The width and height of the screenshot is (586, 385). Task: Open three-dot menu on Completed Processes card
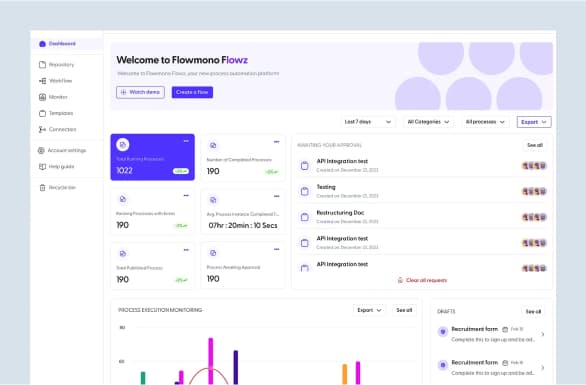[x=277, y=142]
